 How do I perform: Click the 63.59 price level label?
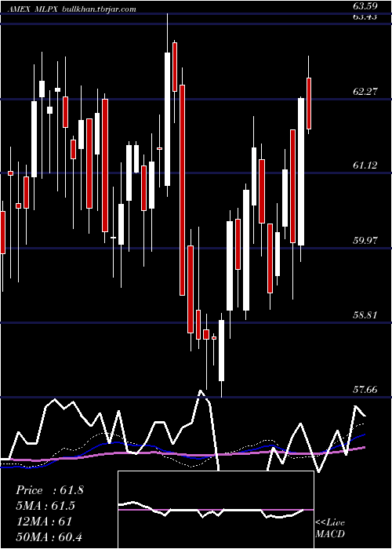(x=365, y=6)
